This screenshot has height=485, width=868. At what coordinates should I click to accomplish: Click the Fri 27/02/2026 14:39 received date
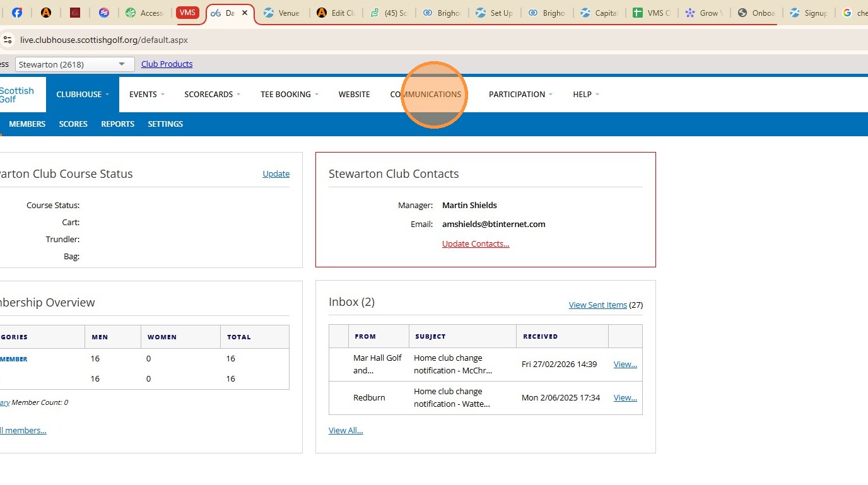pos(559,365)
